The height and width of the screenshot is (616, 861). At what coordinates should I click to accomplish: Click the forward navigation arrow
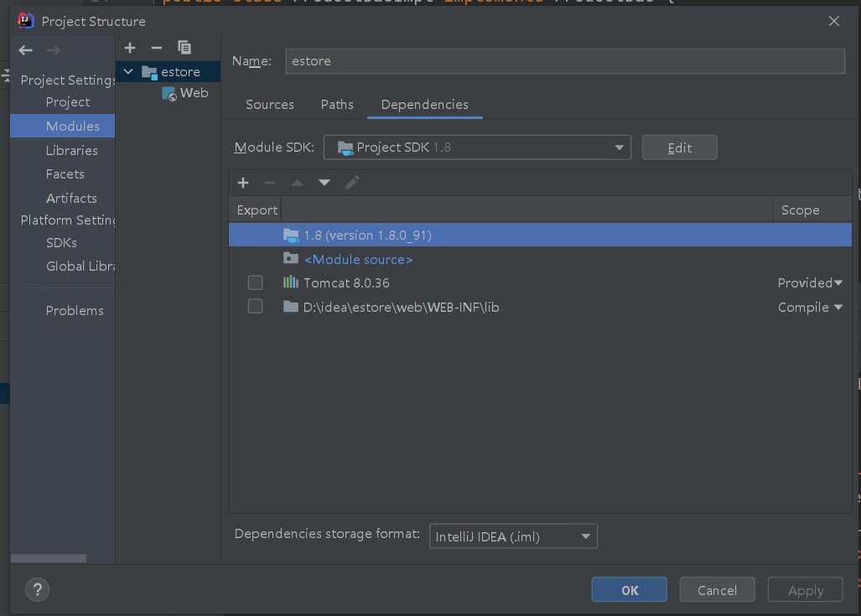point(54,50)
